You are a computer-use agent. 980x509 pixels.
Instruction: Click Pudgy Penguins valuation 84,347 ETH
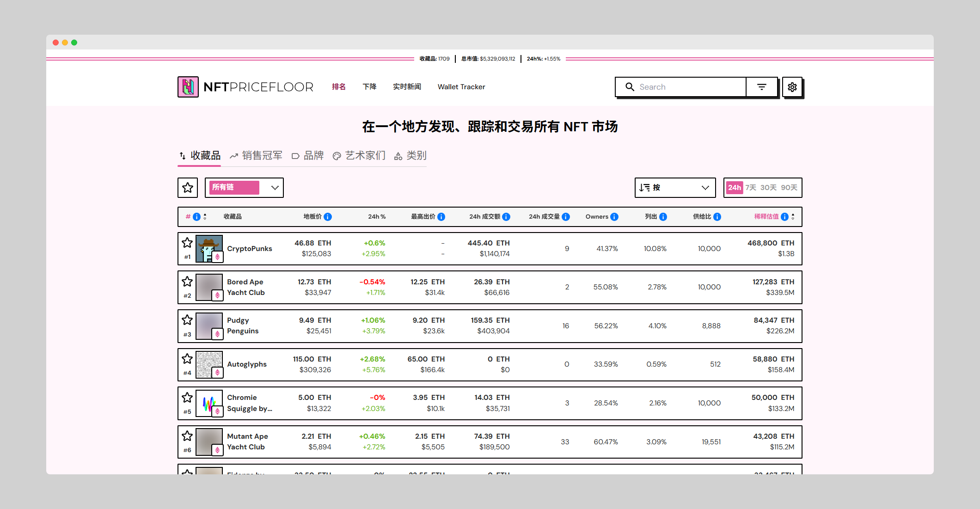point(774,320)
